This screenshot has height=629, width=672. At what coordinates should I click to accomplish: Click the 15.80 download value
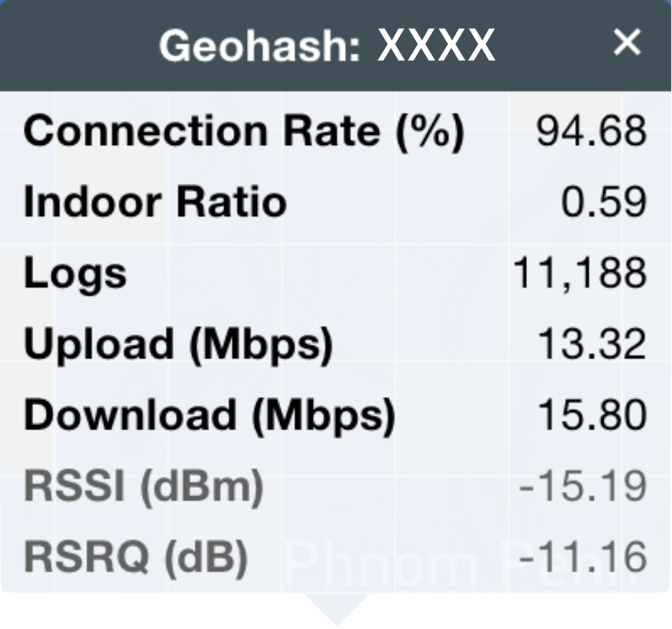point(592,415)
